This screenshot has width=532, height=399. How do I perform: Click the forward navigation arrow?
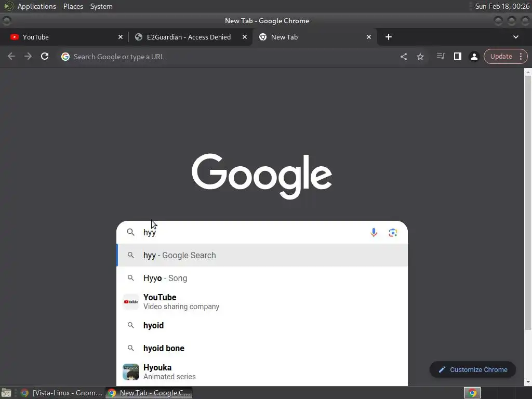pos(28,56)
